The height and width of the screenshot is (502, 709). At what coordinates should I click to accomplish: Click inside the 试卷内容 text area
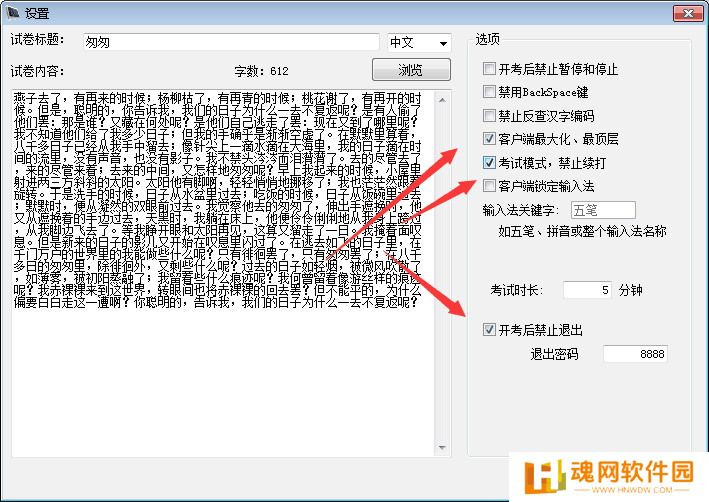click(223, 273)
